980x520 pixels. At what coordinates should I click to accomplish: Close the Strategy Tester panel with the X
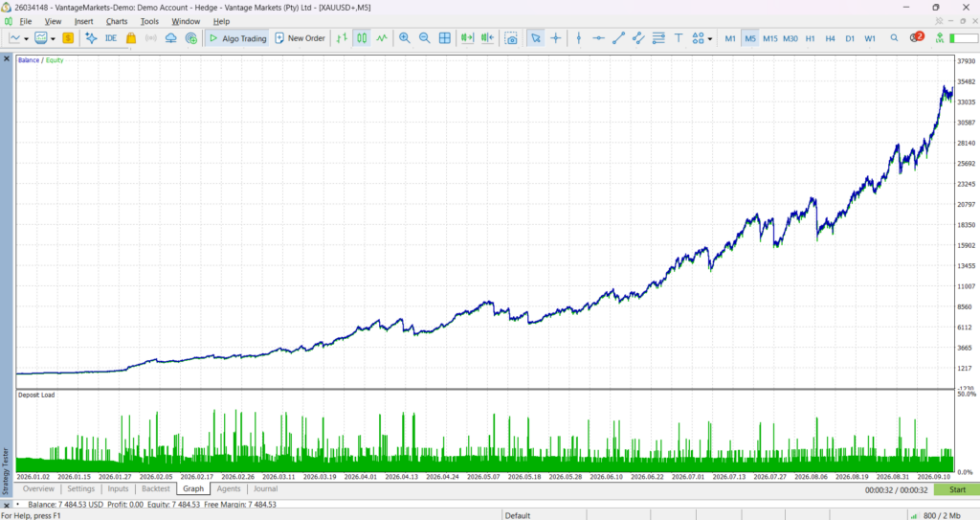(x=7, y=58)
